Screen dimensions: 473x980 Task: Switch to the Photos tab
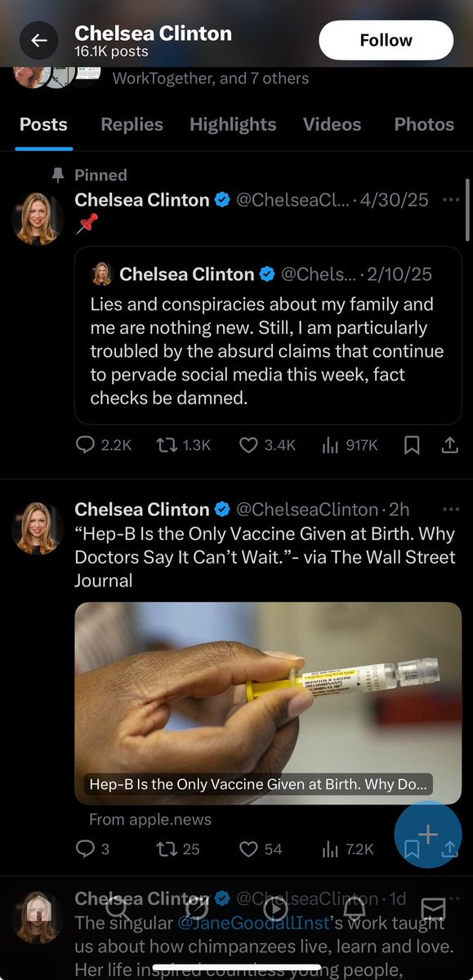click(x=424, y=124)
